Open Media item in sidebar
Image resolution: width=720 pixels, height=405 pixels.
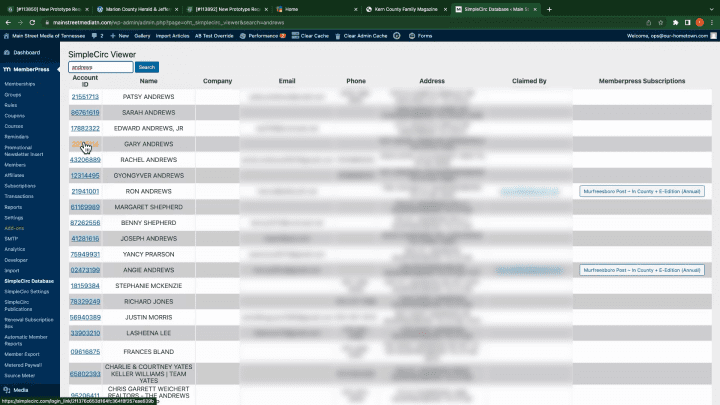pyautogui.click(x=21, y=390)
